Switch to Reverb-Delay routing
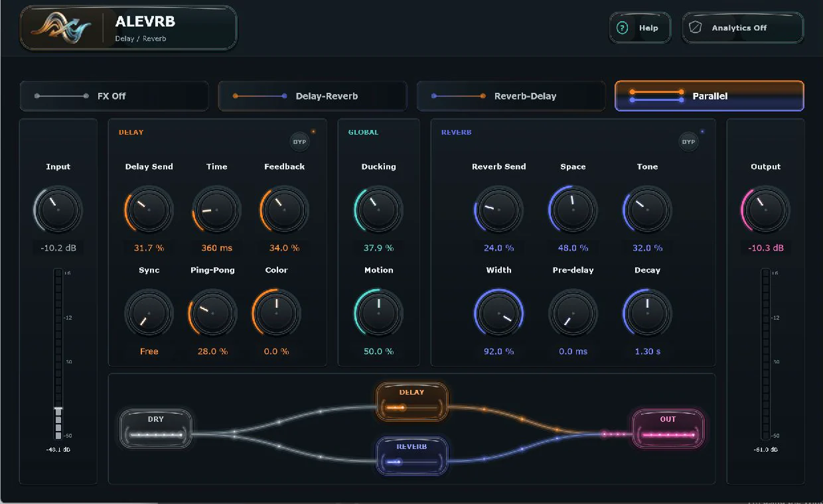823x504 pixels. click(x=511, y=96)
